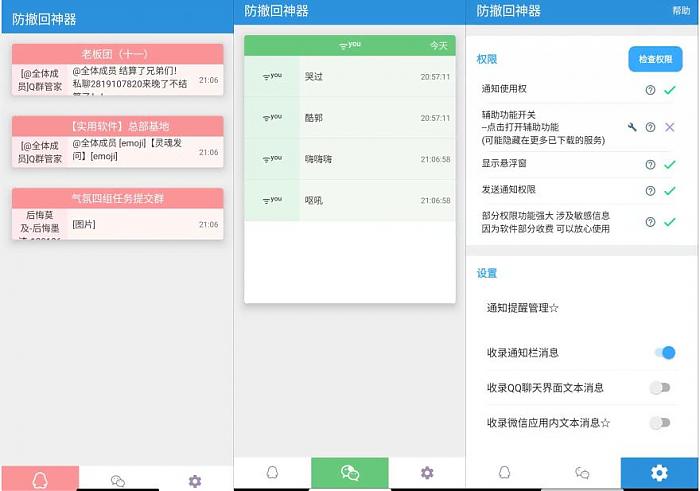Click the help question mark for 通知使用权
The width and height of the screenshot is (700, 491).
[650, 90]
